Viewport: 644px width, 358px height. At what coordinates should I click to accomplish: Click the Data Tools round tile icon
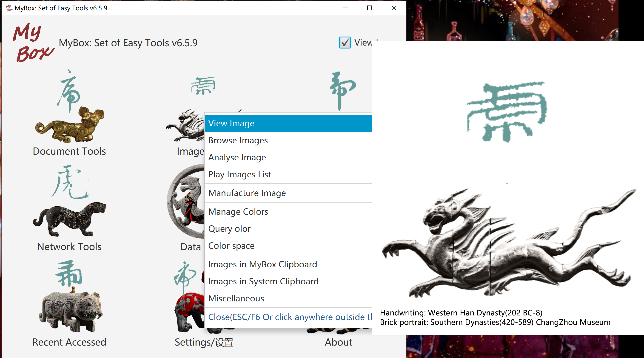coord(185,202)
